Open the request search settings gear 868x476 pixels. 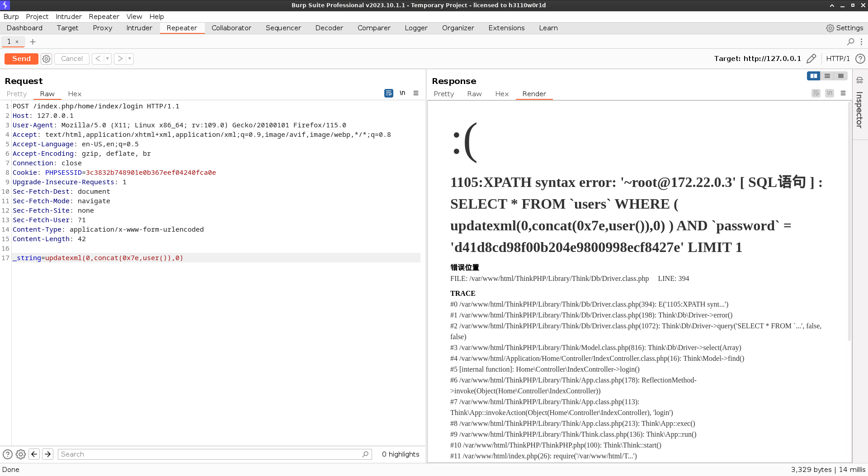pyautogui.click(x=21, y=454)
